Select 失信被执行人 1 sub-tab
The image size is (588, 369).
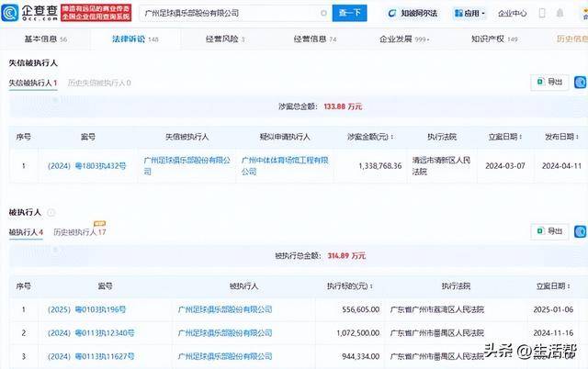coord(33,83)
